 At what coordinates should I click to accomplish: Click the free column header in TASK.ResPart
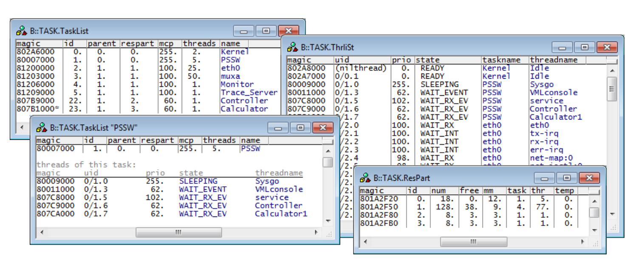click(470, 191)
